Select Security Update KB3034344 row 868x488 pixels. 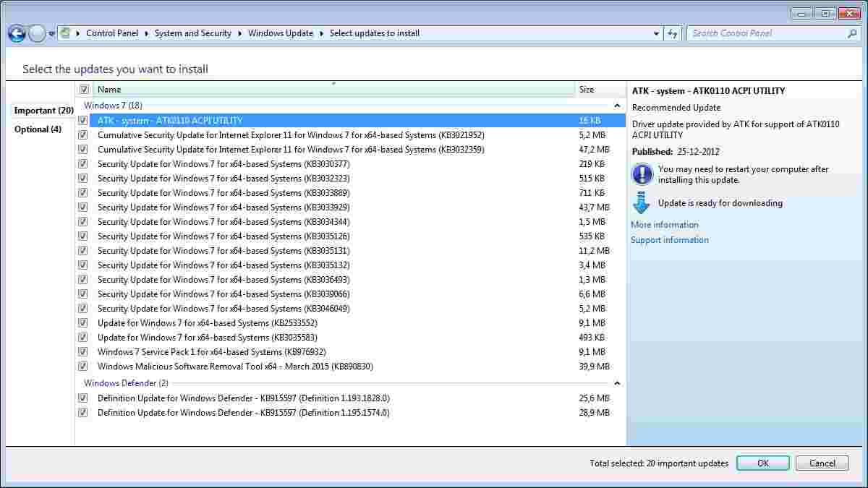click(x=351, y=222)
